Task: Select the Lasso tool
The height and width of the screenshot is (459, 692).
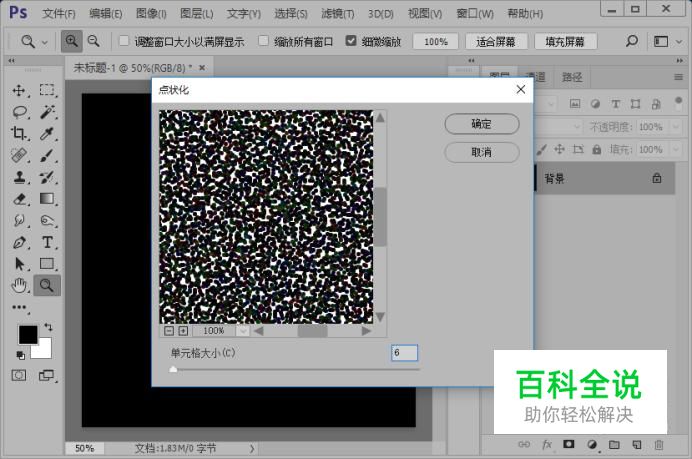Action: 19,112
